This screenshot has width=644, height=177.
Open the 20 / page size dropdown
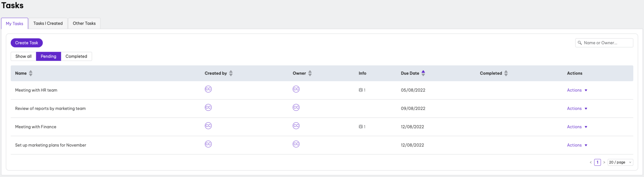[x=620, y=162]
